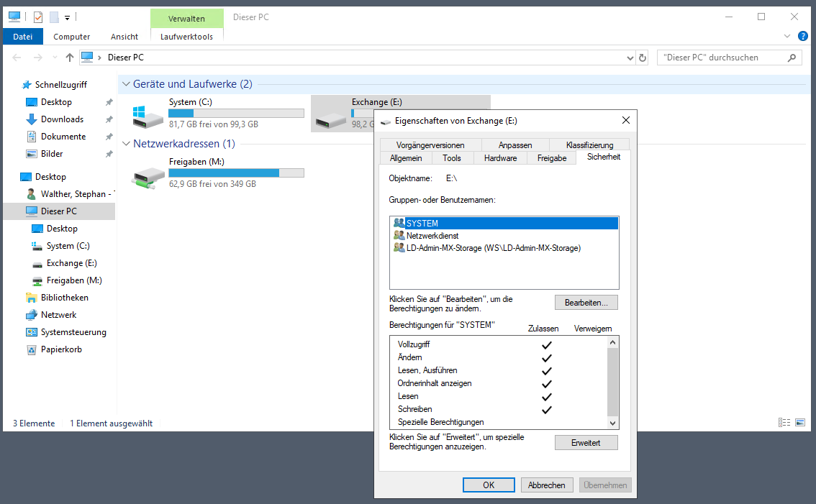Open the Vorgängerversionen tab
This screenshot has width=816, height=504.
[x=430, y=145]
